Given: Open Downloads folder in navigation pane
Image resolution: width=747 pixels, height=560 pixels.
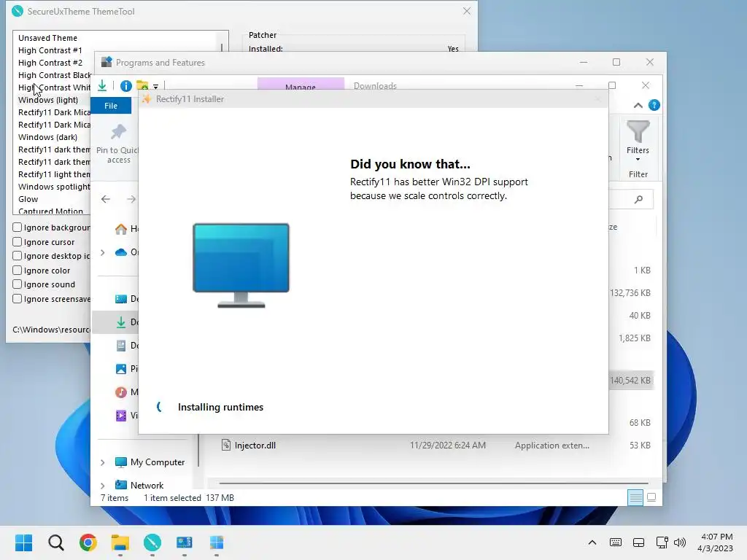Looking at the screenshot, I should [x=127, y=322].
